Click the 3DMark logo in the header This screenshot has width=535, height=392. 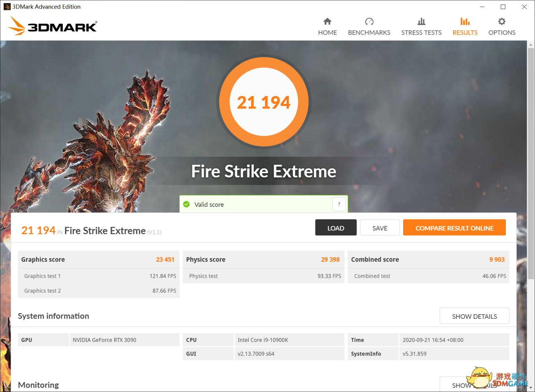[x=52, y=26]
